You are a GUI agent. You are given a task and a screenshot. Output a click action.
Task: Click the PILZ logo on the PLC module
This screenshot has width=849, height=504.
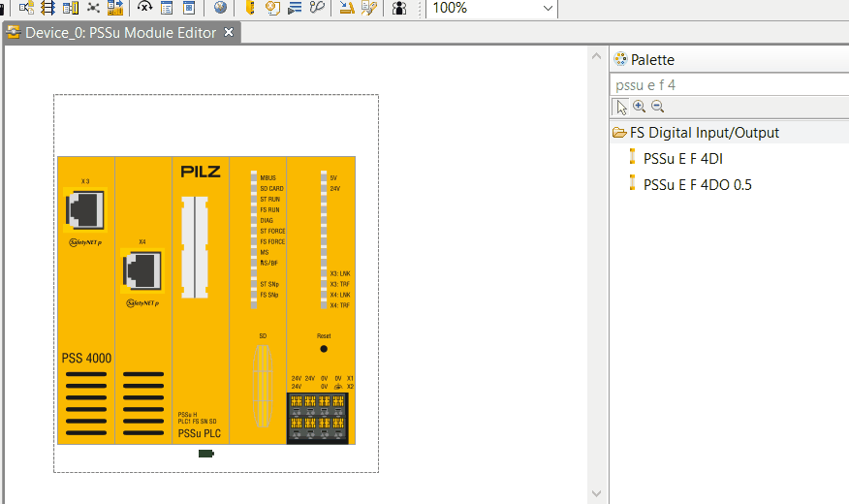click(x=201, y=172)
